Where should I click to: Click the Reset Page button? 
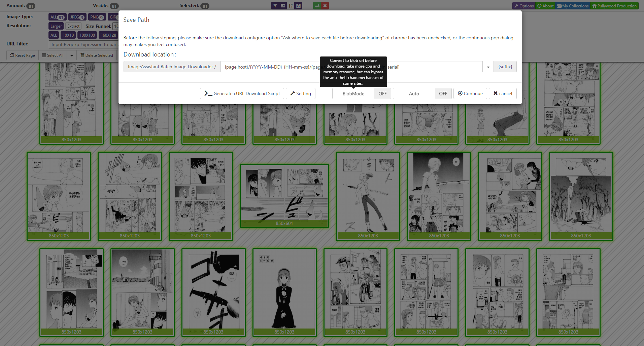coord(23,55)
